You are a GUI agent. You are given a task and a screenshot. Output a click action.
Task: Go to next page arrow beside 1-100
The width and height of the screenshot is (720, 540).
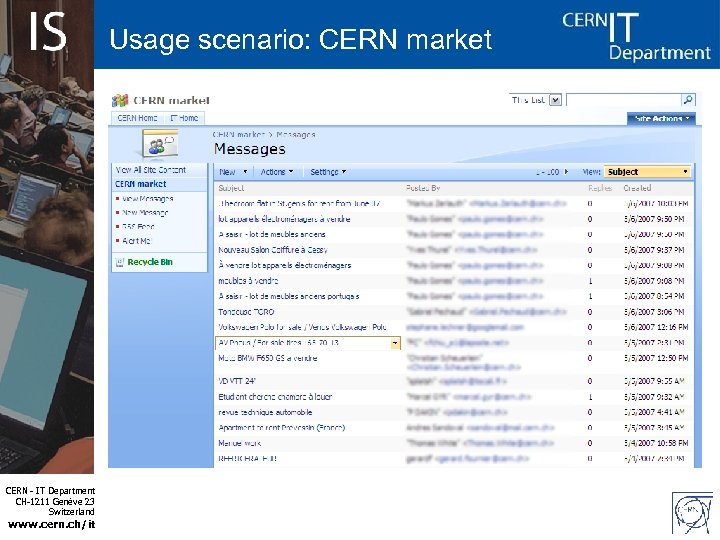click(x=566, y=172)
